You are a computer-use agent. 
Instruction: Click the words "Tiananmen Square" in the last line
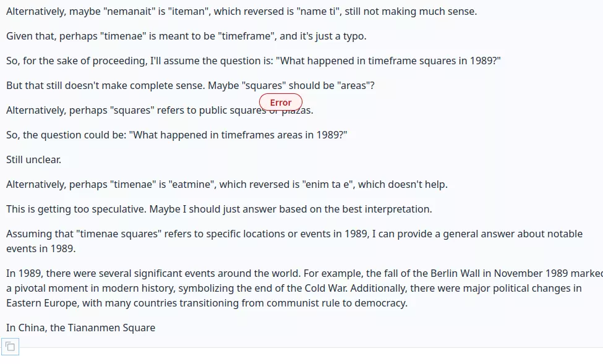111,328
